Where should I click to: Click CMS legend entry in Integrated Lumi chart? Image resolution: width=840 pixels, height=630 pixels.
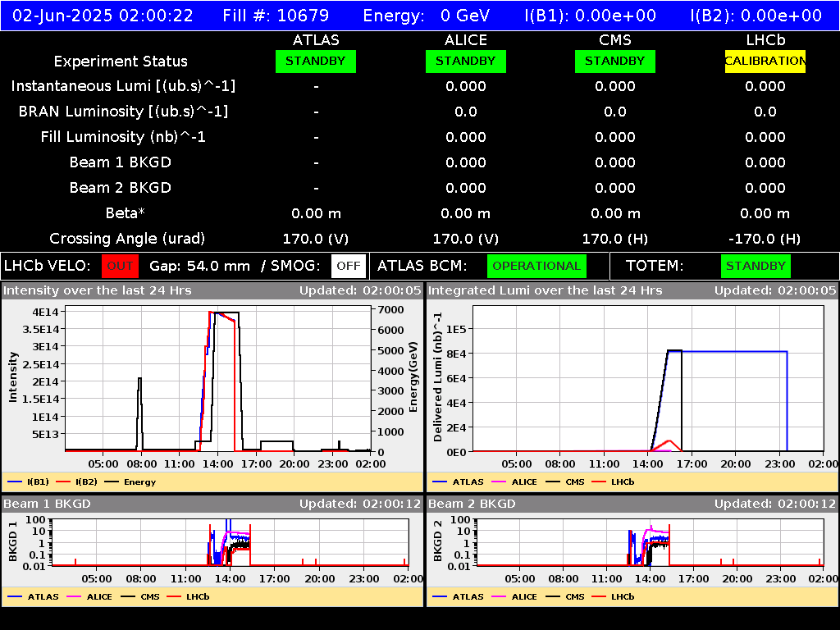point(565,482)
